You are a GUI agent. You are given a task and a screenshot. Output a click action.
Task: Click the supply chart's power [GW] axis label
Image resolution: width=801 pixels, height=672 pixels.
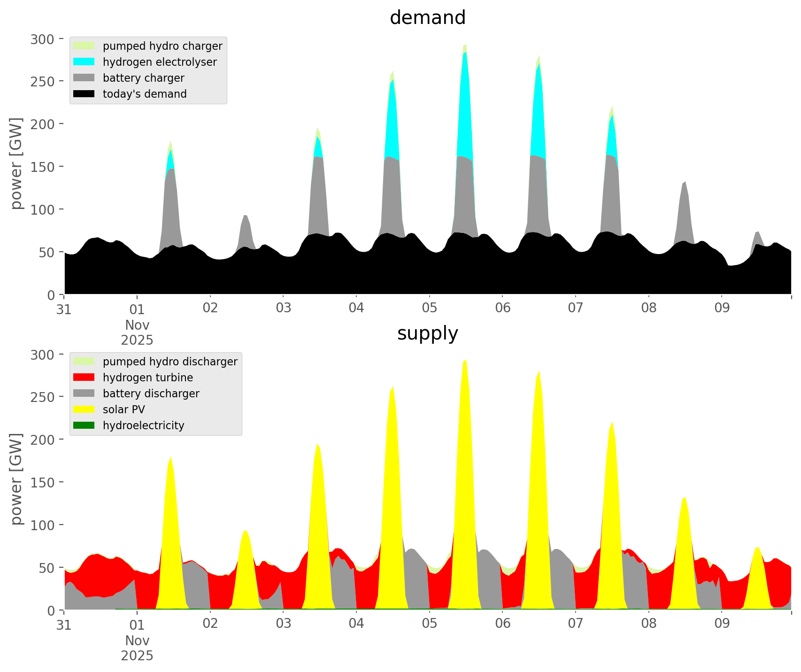[16, 479]
